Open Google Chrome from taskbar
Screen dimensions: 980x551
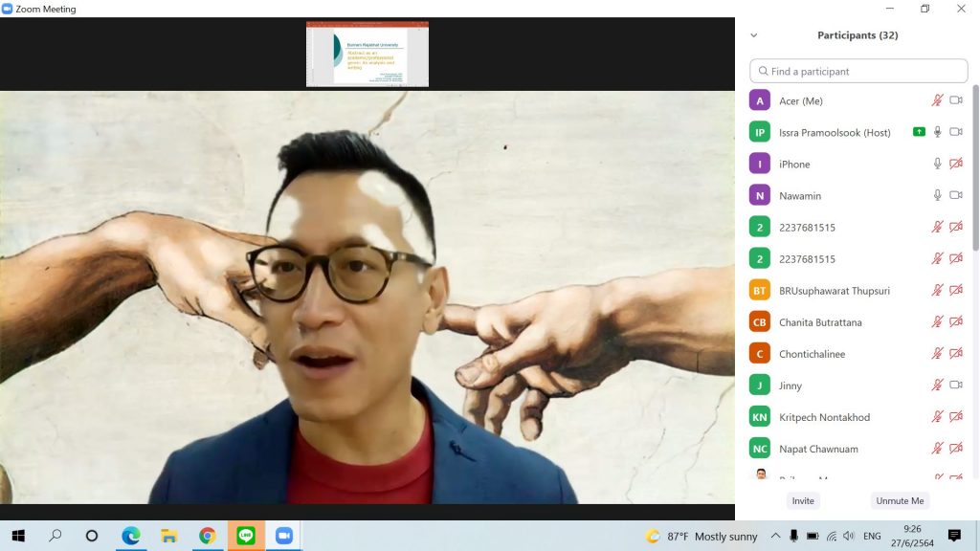point(208,536)
